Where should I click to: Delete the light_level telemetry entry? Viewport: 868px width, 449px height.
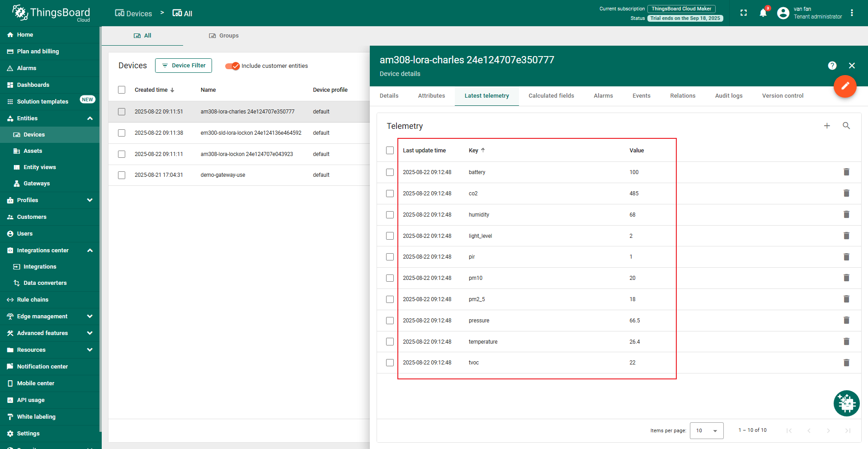[x=846, y=236]
